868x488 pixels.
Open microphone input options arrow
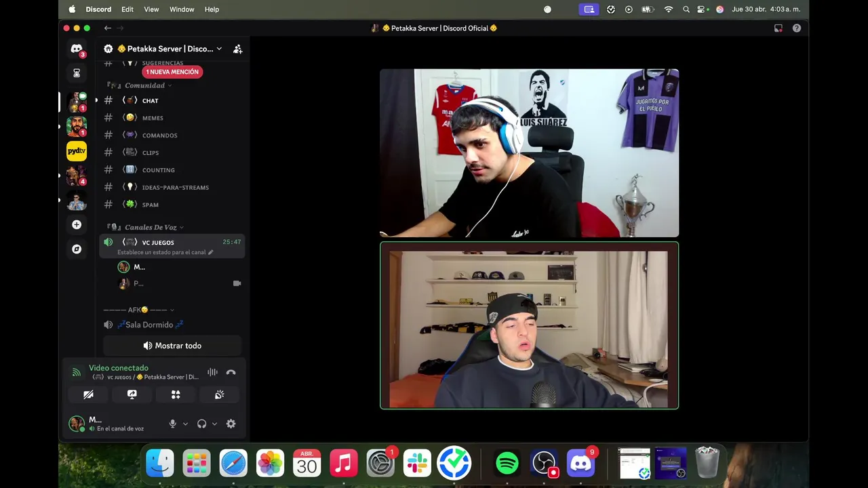click(x=185, y=424)
